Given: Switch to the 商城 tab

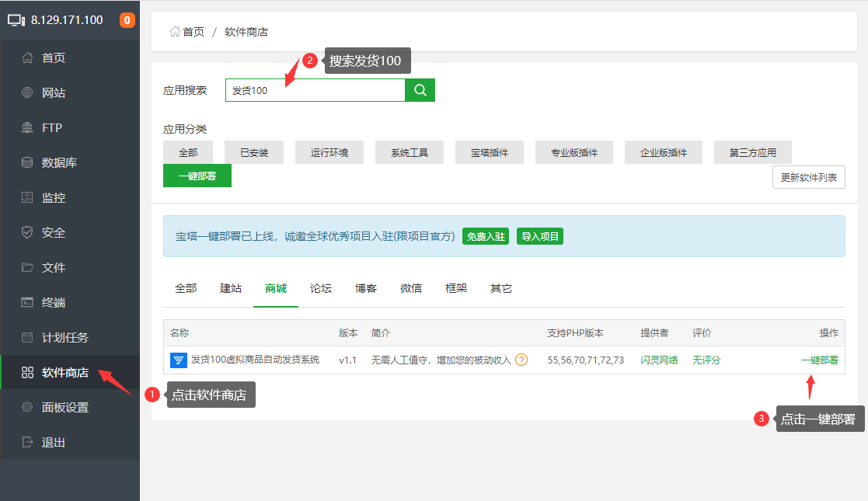Looking at the screenshot, I should [276, 288].
